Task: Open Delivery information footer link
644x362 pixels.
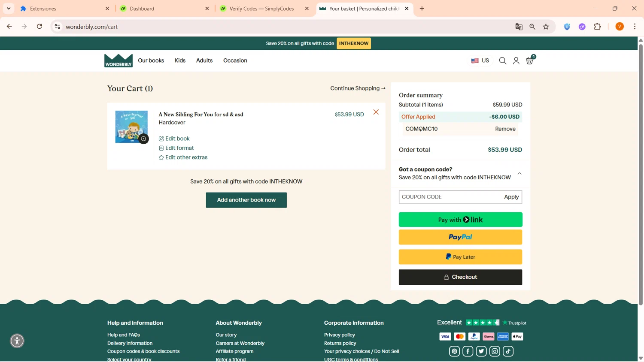Action: point(130,343)
